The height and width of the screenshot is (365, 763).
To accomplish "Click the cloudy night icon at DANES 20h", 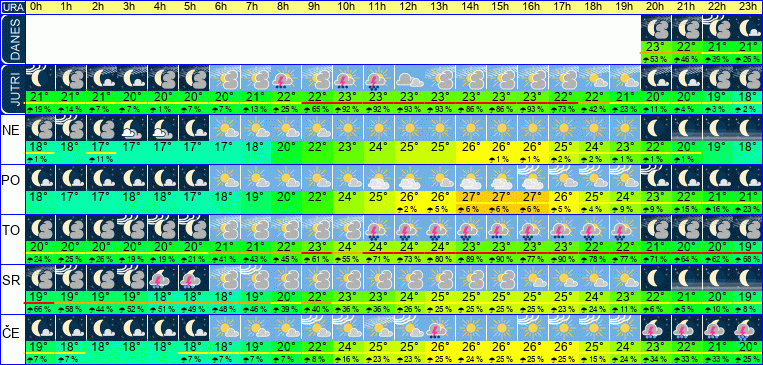I will (x=656, y=28).
